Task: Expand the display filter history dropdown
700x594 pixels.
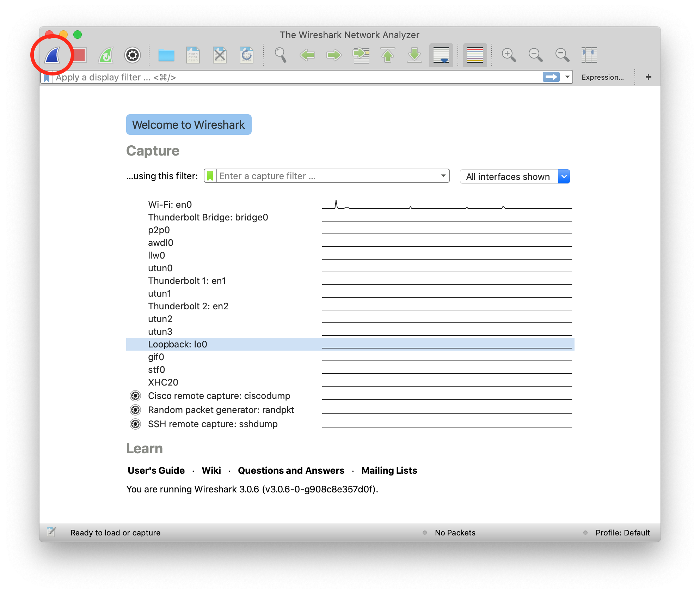Action: click(567, 77)
